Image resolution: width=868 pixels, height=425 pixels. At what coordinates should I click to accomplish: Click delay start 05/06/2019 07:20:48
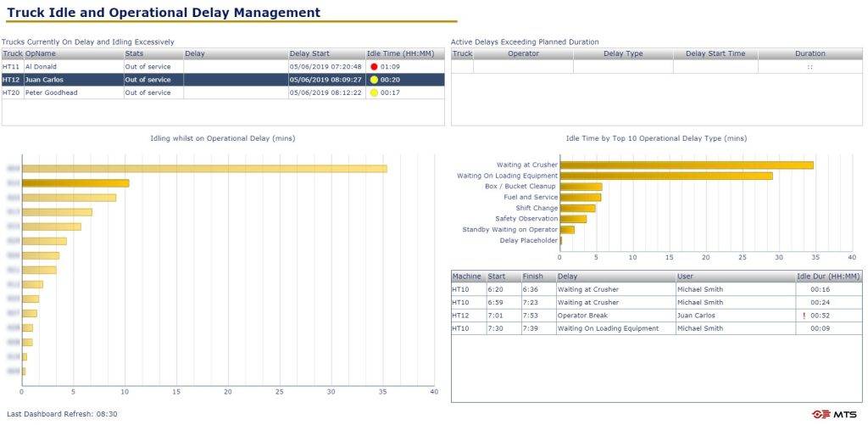(325, 66)
